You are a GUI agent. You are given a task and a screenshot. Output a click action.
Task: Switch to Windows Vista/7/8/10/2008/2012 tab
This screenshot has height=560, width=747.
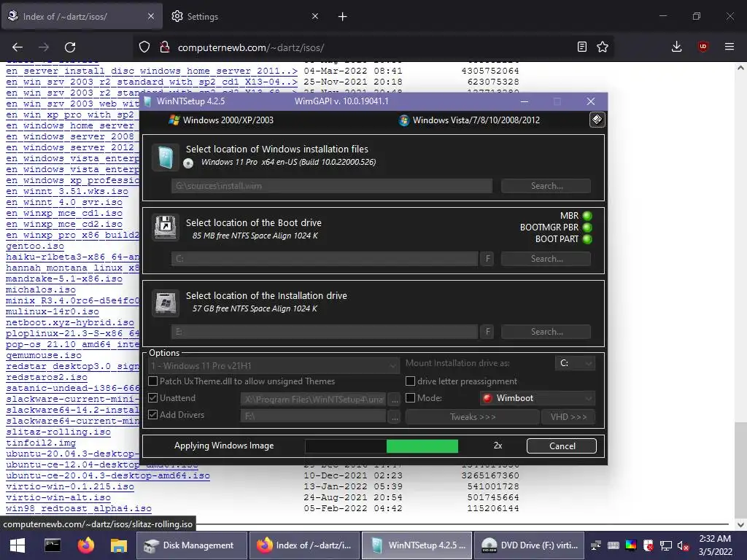[x=470, y=120]
